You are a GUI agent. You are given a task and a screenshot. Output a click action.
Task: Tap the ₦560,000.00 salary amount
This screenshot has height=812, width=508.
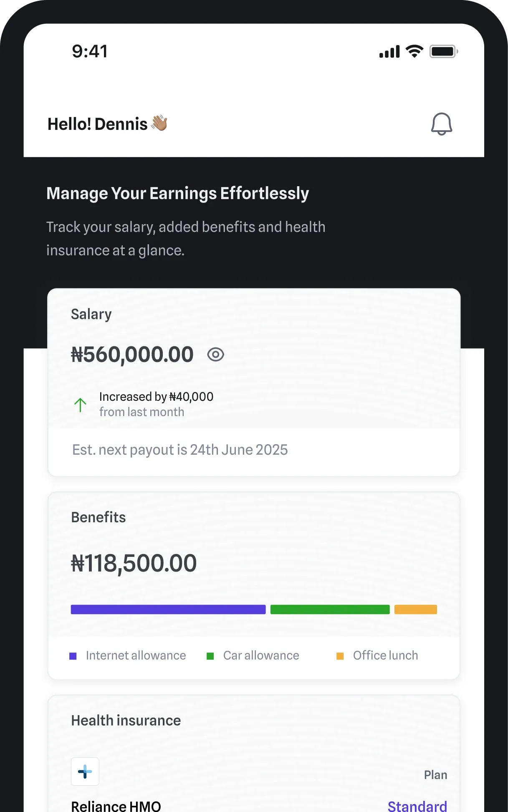click(x=132, y=355)
